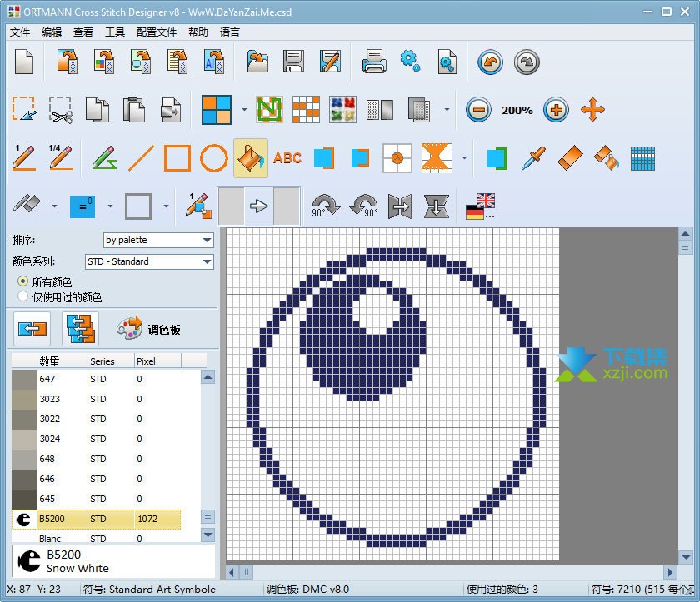The width and height of the screenshot is (700, 602).
Task: Select the paint bucket fill tool
Action: tap(251, 158)
